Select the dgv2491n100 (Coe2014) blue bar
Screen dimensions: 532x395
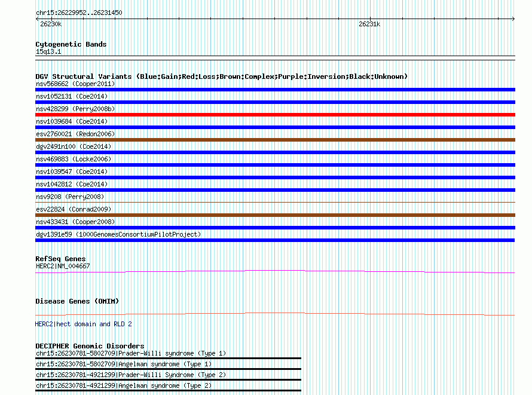(x=275, y=152)
